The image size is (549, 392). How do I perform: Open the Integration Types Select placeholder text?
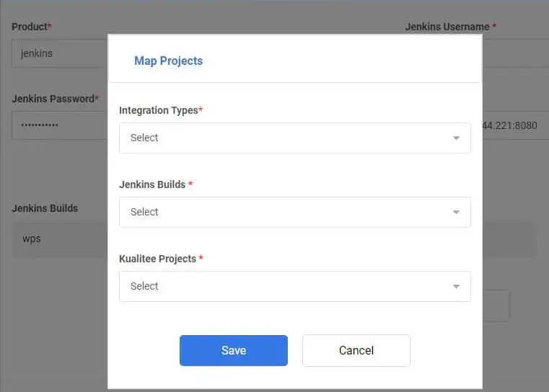[x=144, y=138]
